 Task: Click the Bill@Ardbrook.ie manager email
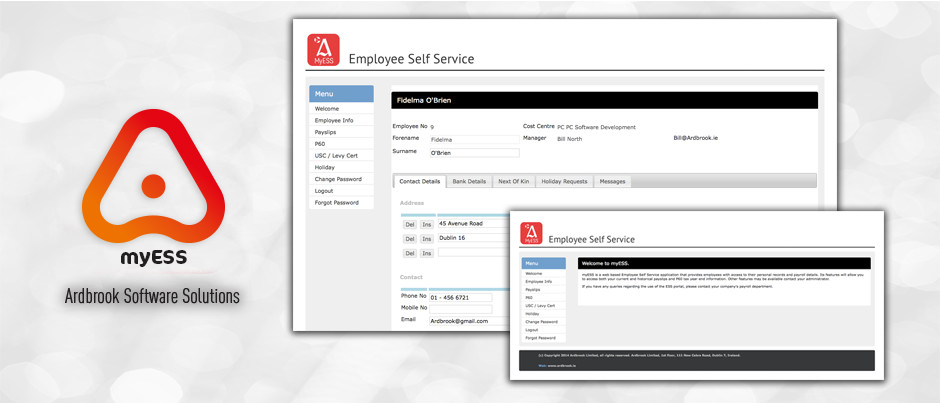coord(695,138)
